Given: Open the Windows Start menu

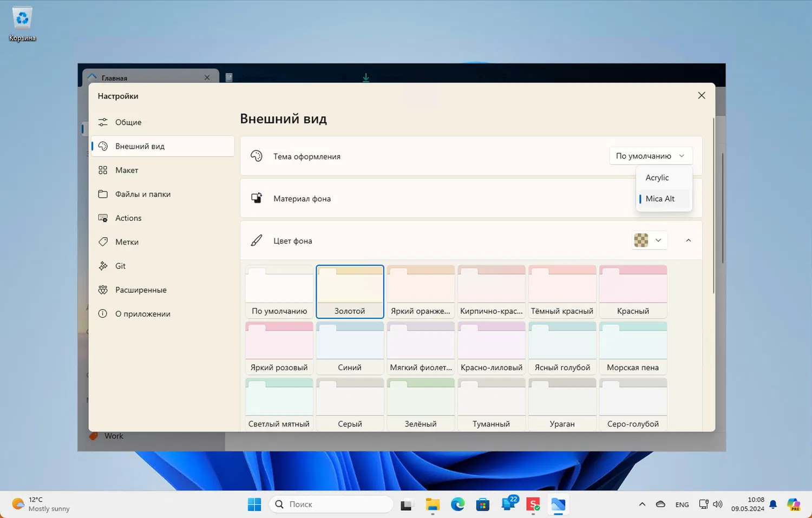Looking at the screenshot, I should point(254,504).
